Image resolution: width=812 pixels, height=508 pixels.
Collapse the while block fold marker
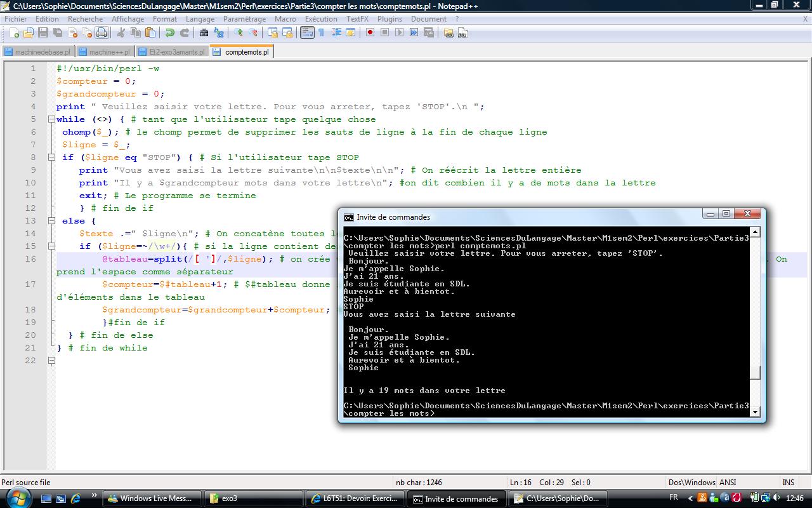(51, 119)
